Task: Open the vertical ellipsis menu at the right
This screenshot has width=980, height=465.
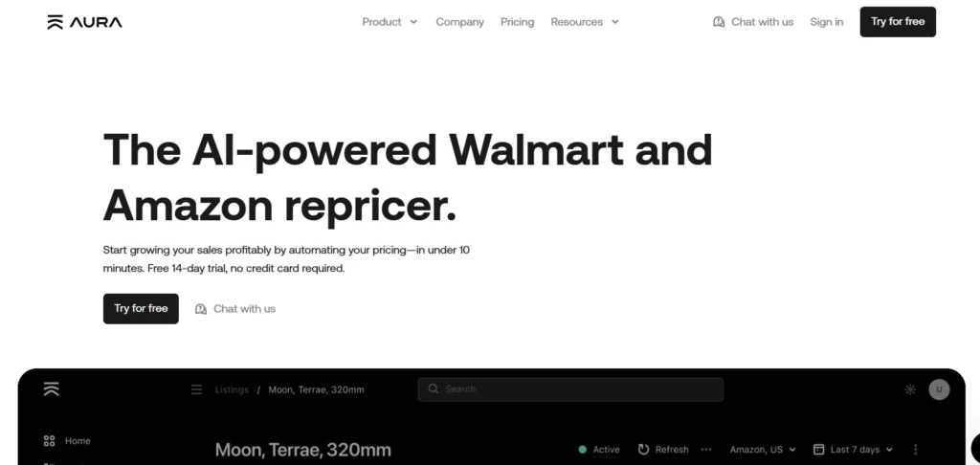Action: pyautogui.click(x=916, y=450)
